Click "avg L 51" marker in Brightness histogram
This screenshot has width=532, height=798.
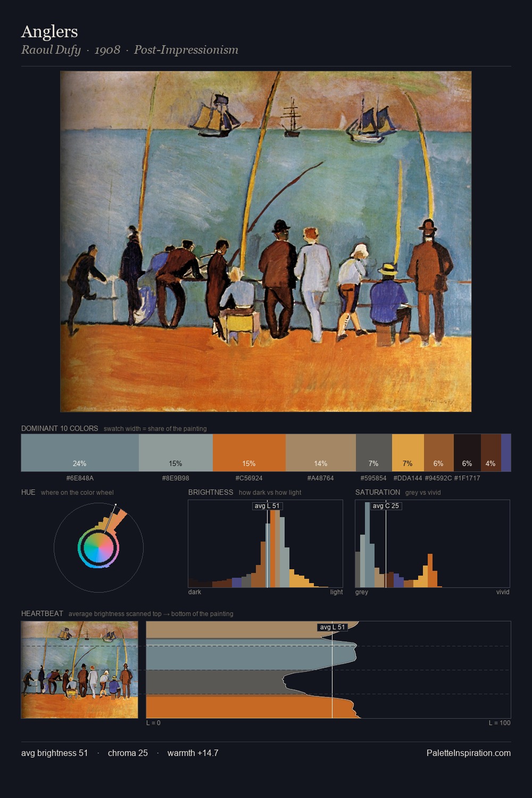tap(267, 506)
